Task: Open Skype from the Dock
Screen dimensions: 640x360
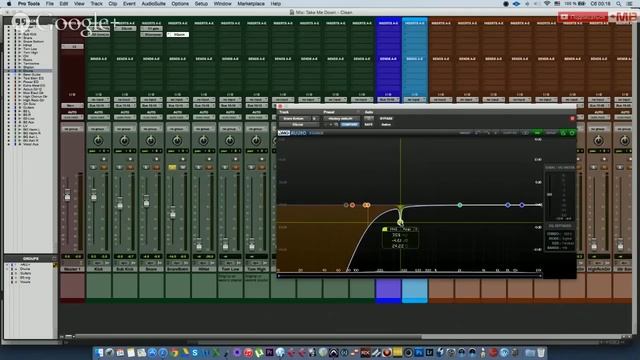Action: pyautogui.click(x=195, y=353)
